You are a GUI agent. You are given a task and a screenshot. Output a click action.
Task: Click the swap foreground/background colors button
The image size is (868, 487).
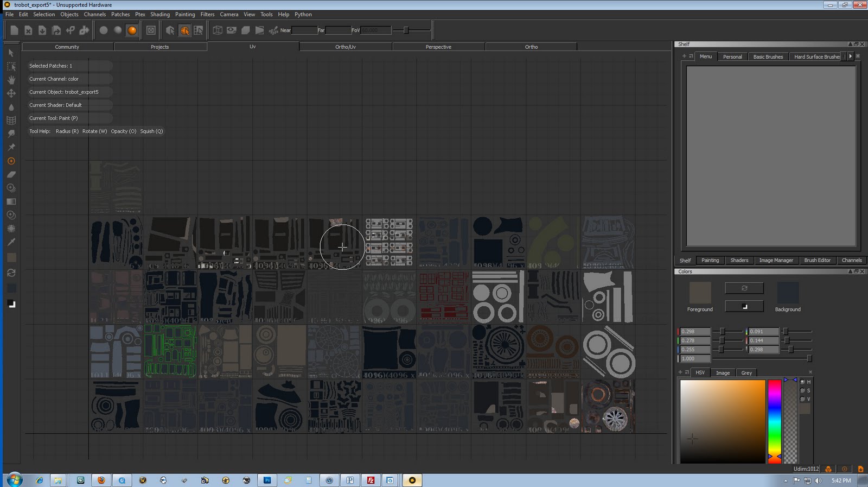click(744, 288)
